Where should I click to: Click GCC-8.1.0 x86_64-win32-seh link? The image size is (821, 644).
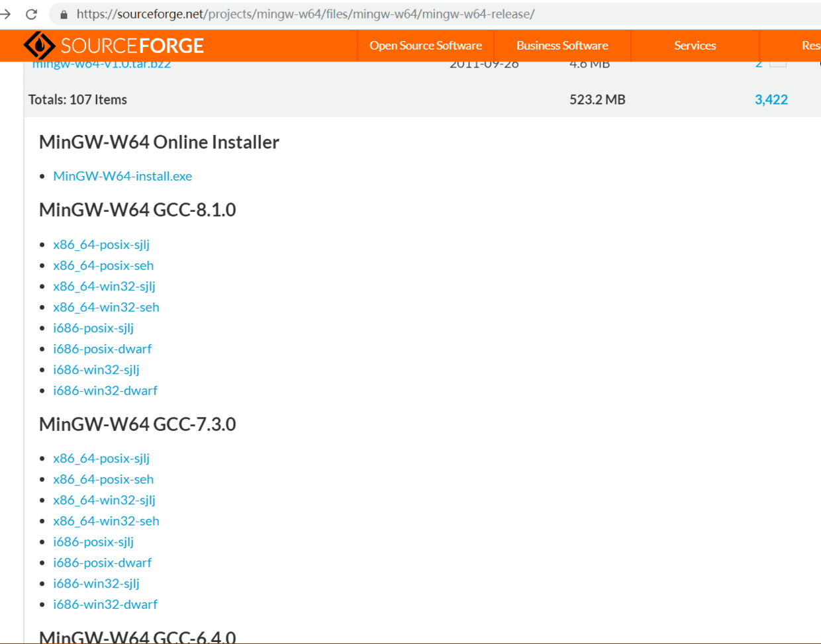click(106, 307)
